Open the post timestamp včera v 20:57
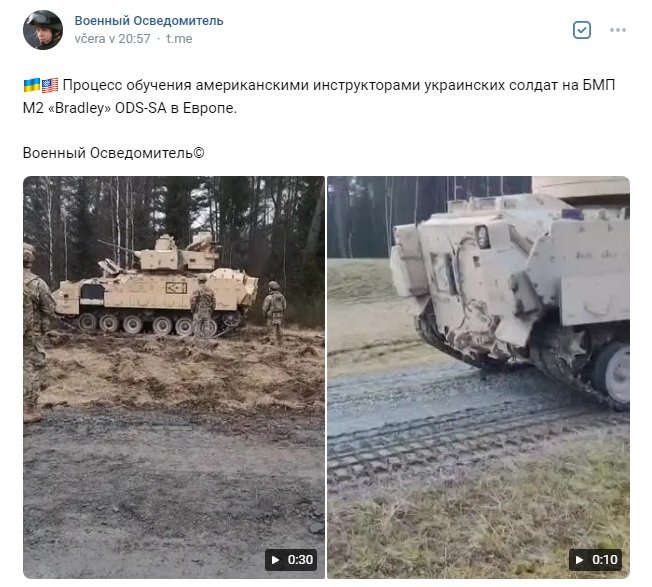This screenshot has height=587, width=652. pos(112,39)
